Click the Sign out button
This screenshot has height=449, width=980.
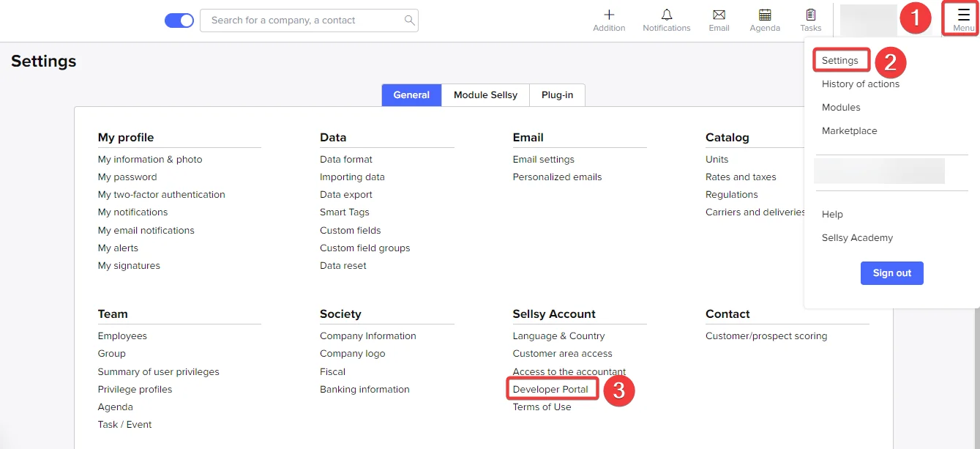[892, 273]
